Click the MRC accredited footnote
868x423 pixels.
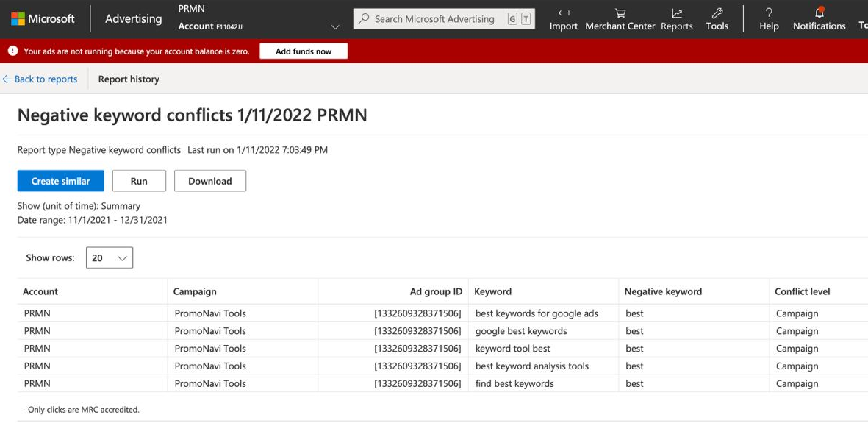pos(81,410)
